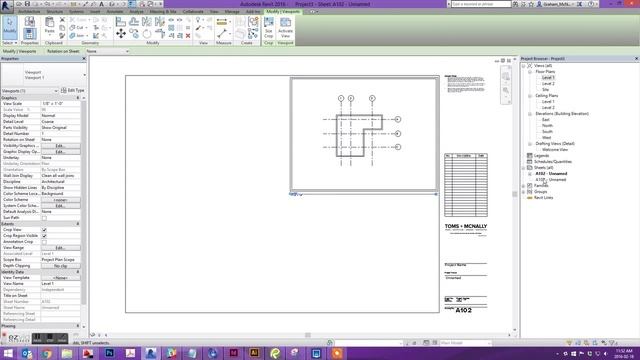Select the Trim/Extend tool icon
Screen dimensions: 640x360
point(160,33)
